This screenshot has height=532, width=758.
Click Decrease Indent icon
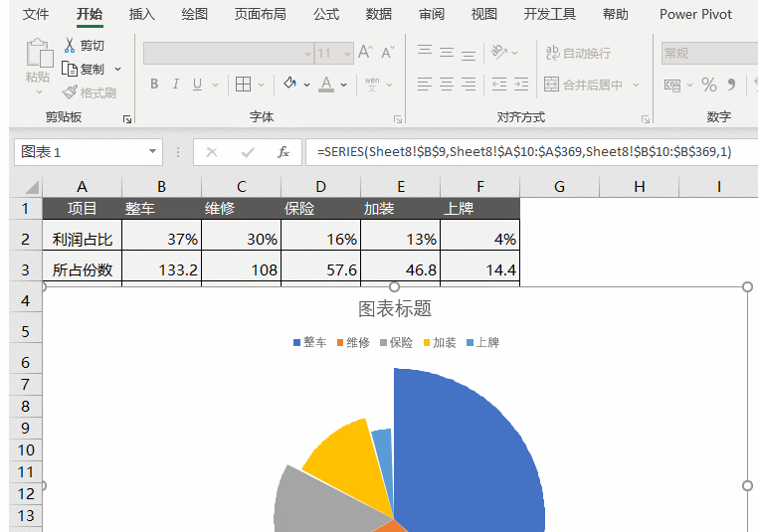pos(499,85)
